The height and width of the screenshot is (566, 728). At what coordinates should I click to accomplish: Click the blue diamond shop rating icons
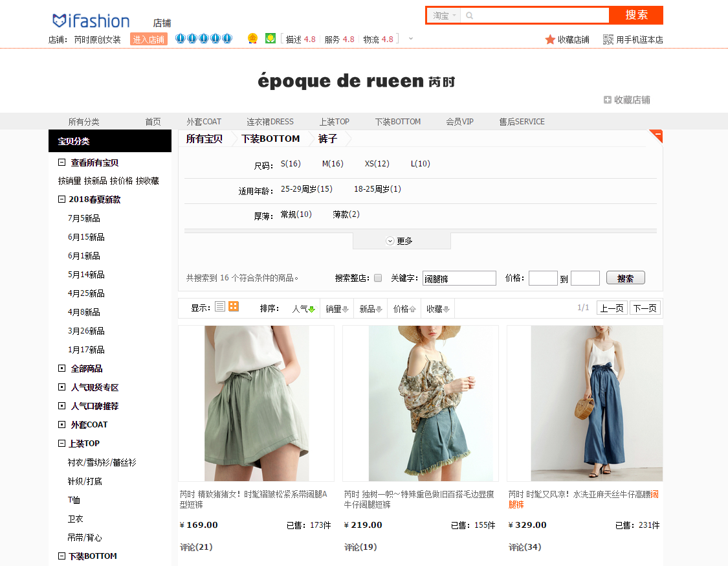click(204, 39)
